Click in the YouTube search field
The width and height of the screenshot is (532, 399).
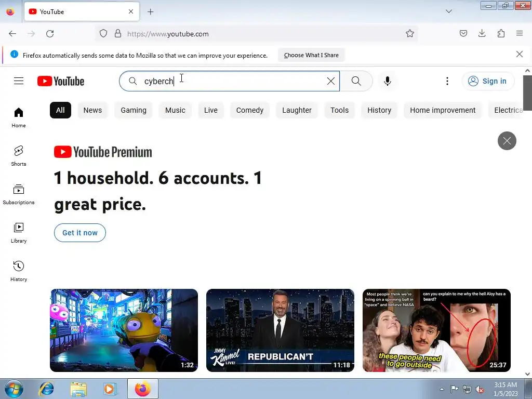click(229, 81)
